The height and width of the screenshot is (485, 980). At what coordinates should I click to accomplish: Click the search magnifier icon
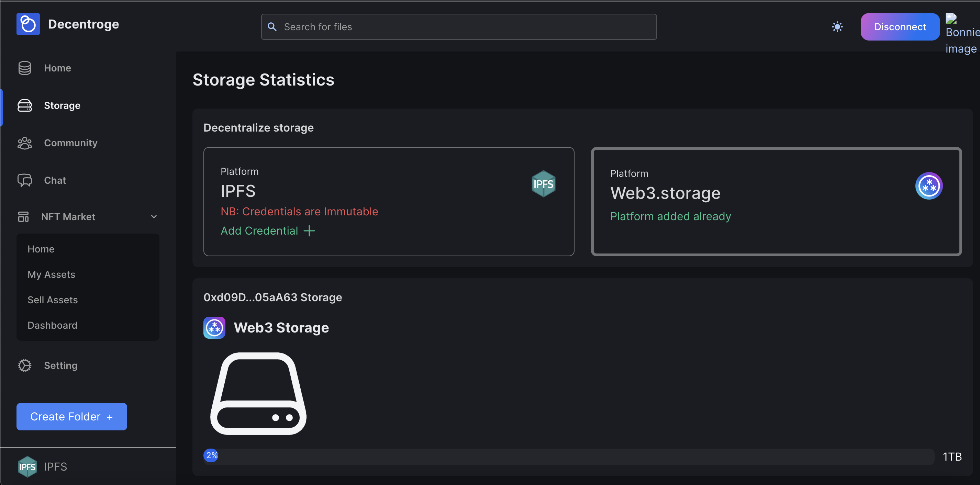272,27
